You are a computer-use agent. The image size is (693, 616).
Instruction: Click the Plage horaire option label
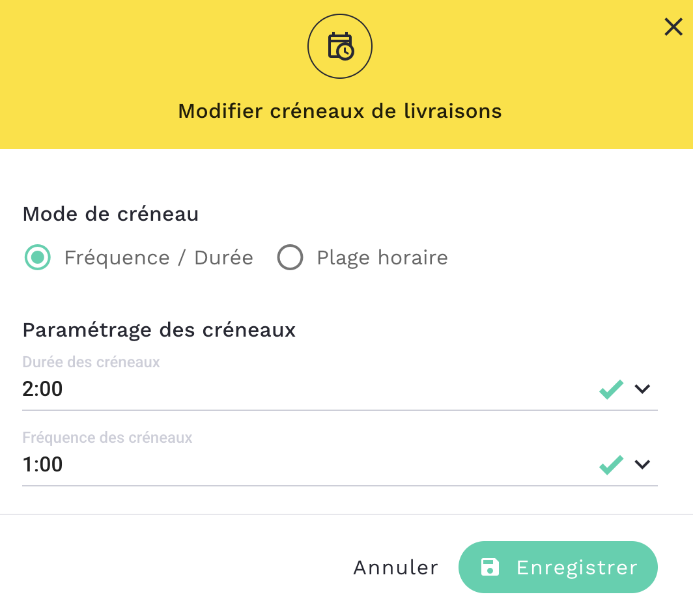382,258
